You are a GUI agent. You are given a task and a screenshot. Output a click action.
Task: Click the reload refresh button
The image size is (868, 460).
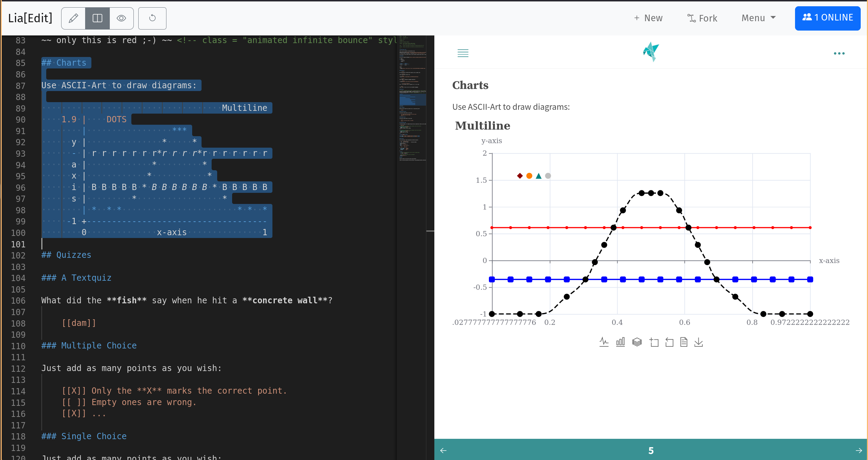152,18
